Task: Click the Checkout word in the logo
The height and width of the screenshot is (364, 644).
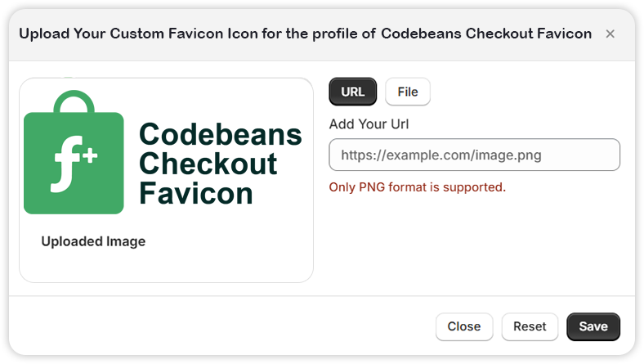Action: pos(208,164)
